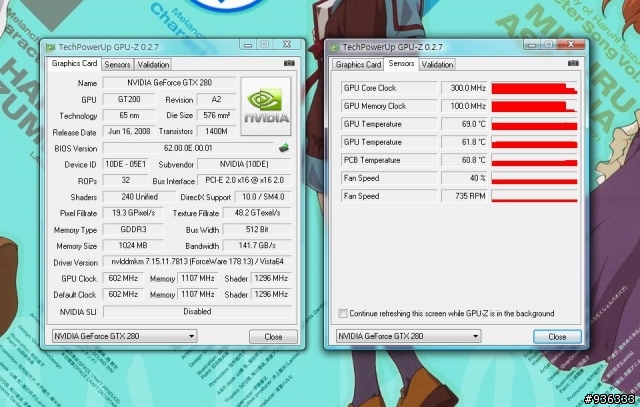Click GPU-Z title bar icon in right window
640x407 pixels.
point(335,47)
